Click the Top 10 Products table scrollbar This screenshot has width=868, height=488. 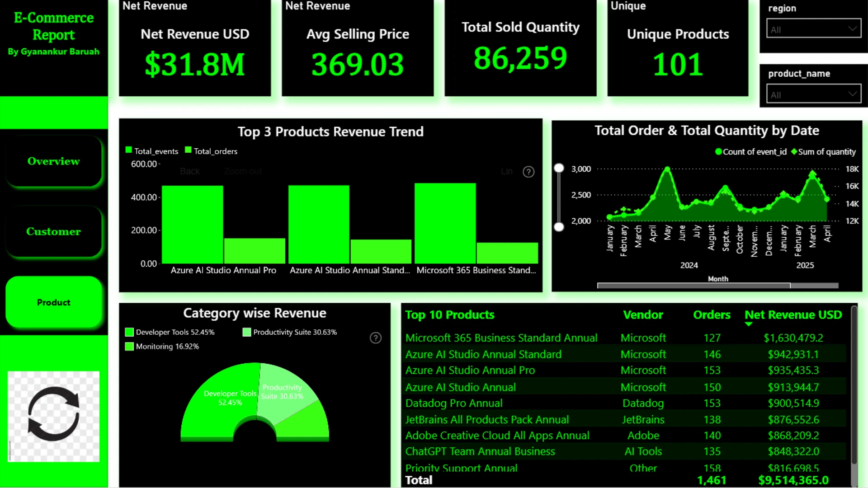pyautogui.click(x=854, y=385)
